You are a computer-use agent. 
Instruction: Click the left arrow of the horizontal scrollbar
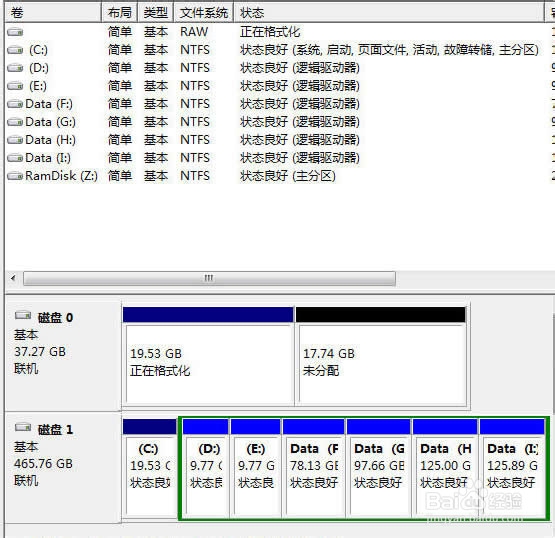13,278
